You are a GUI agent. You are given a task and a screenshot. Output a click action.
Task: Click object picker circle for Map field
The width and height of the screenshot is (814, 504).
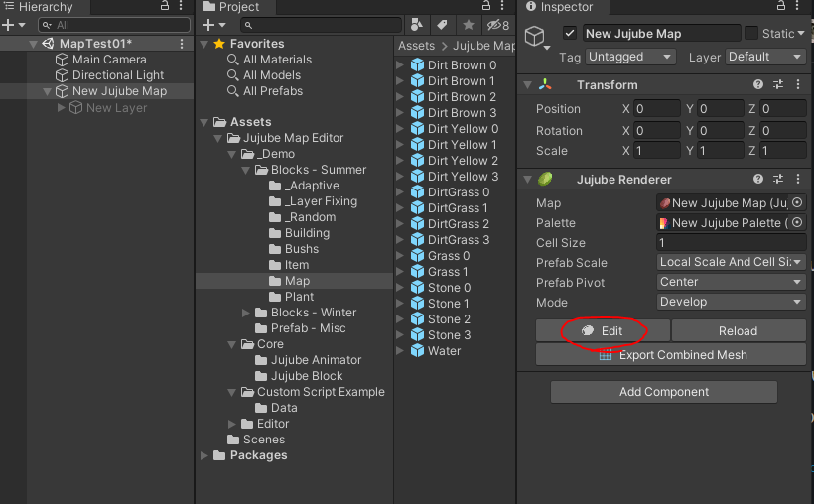tap(797, 203)
